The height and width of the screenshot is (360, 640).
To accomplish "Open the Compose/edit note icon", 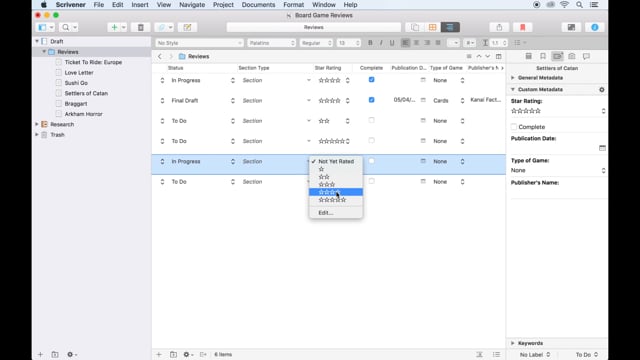I will tap(187, 27).
